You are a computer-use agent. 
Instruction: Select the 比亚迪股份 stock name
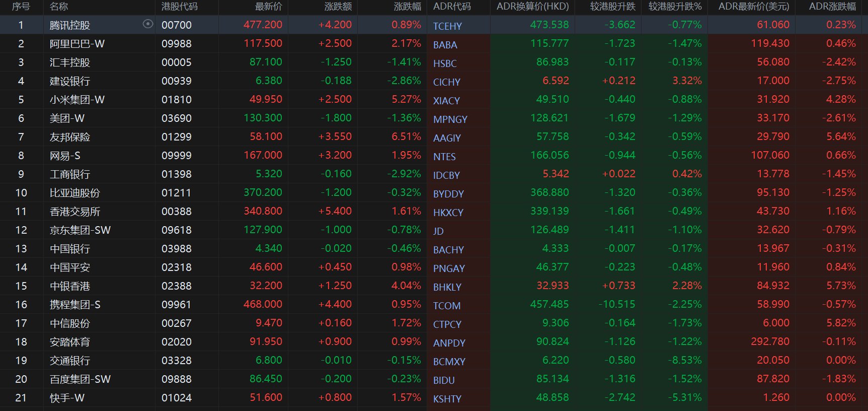(75, 193)
